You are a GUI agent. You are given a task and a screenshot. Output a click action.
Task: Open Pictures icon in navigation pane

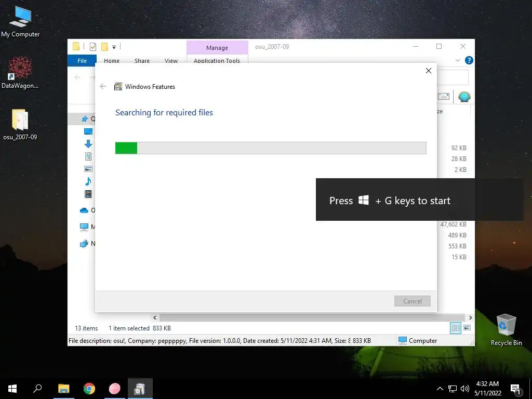point(88,169)
